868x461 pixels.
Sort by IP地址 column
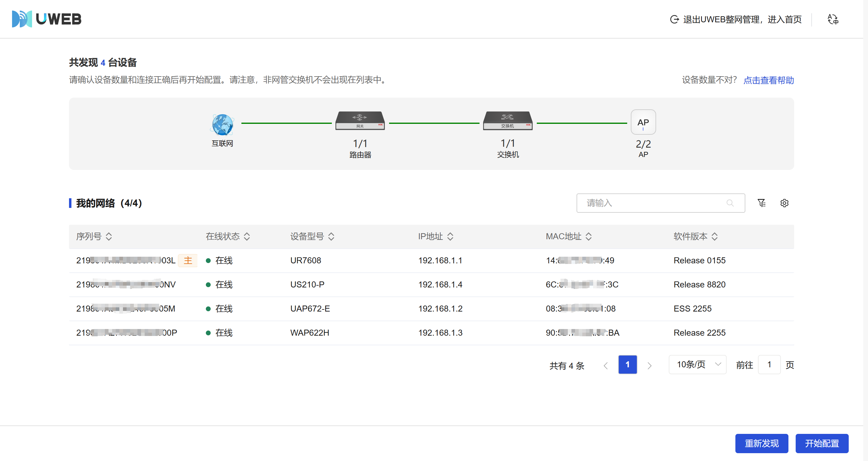450,237
